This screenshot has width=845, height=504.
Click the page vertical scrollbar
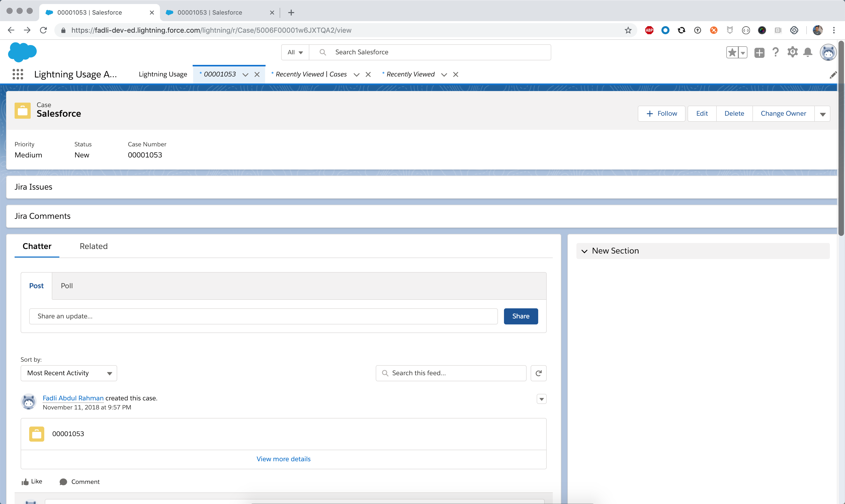point(841,138)
